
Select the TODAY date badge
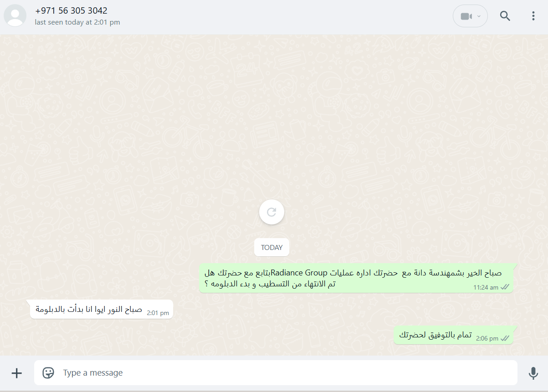pyautogui.click(x=271, y=248)
